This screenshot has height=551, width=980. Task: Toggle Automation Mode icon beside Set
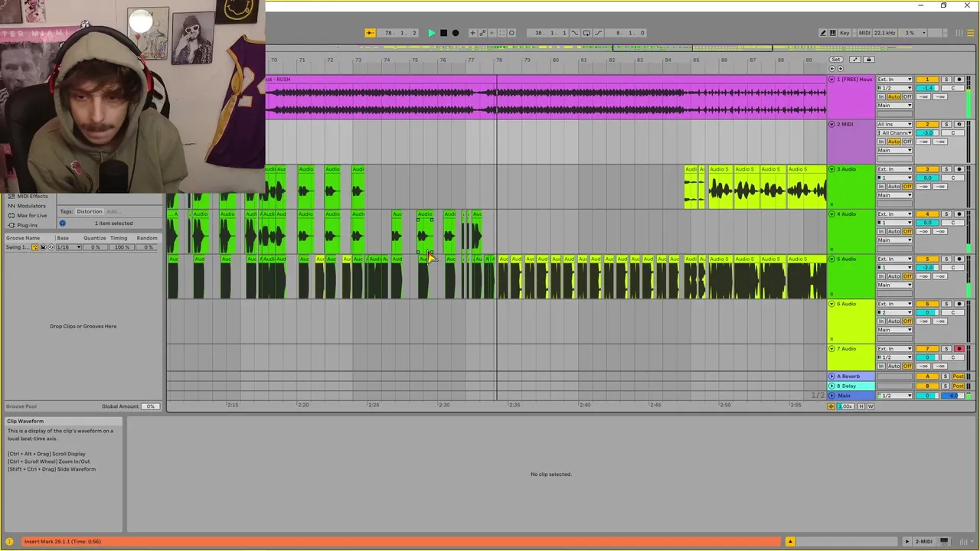tap(855, 59)
